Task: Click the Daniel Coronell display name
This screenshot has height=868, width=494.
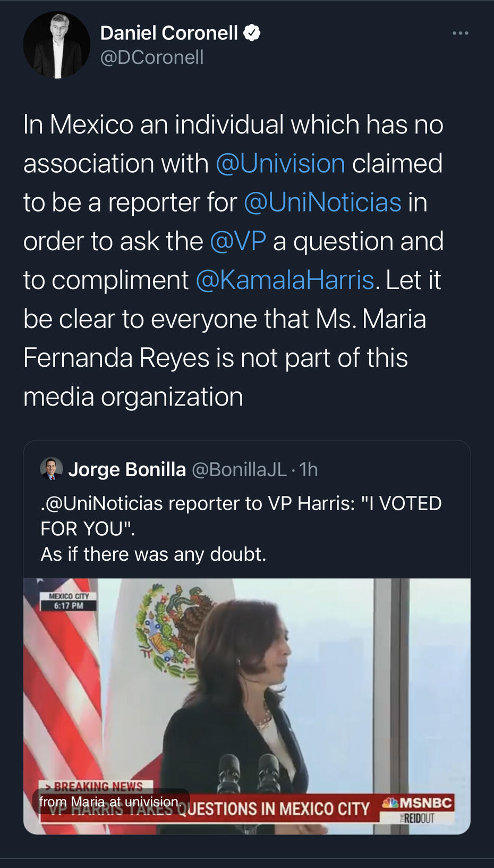Action: tap(169, 33)
